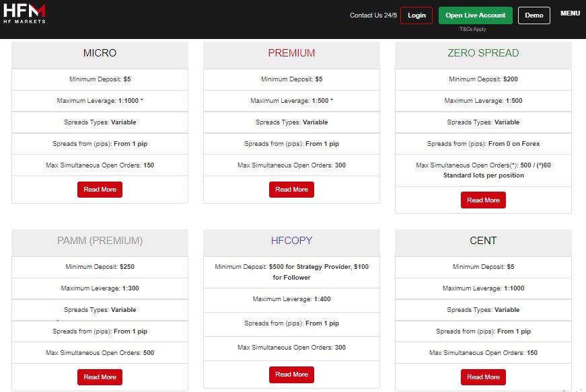Image resolution: width=586 pixels, height=392 pixels.
Task: Click Micro Max Simultaneous Open Orders 150
Action: 100,165
